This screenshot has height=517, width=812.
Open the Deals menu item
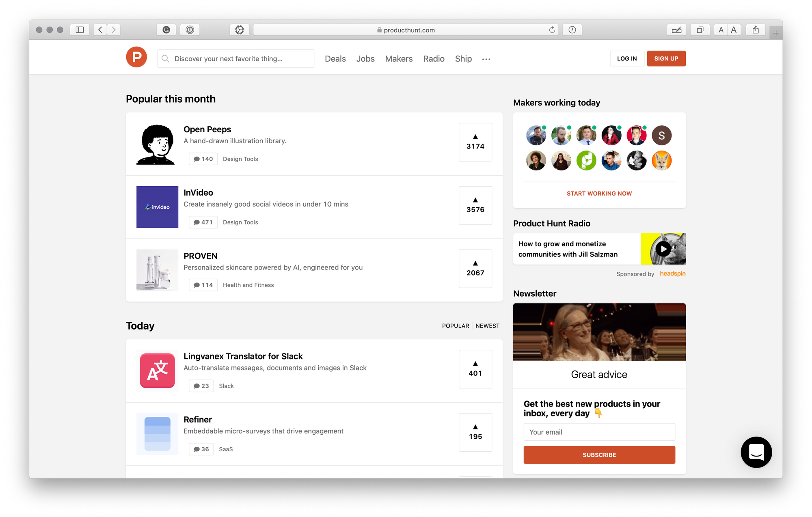pyautogui.click(x=335, y=59)
